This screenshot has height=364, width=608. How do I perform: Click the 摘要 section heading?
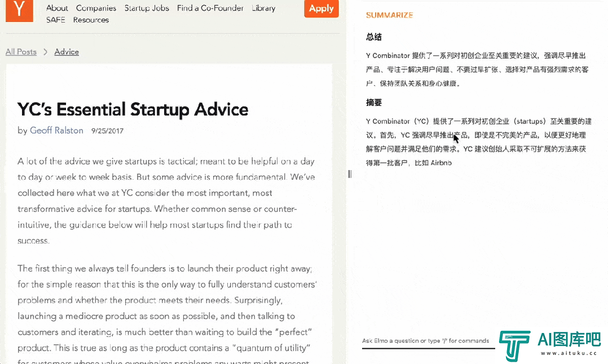click(374, 103)
